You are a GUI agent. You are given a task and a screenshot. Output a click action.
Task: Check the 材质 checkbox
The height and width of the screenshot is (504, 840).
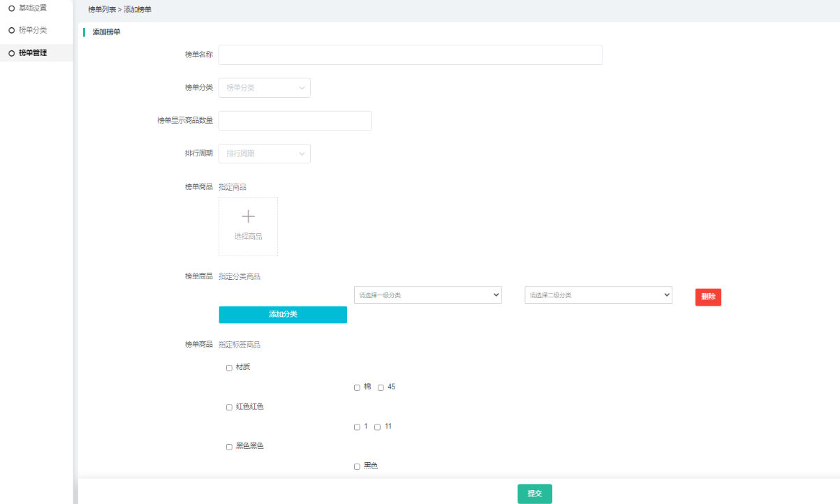tap(229, 368)
